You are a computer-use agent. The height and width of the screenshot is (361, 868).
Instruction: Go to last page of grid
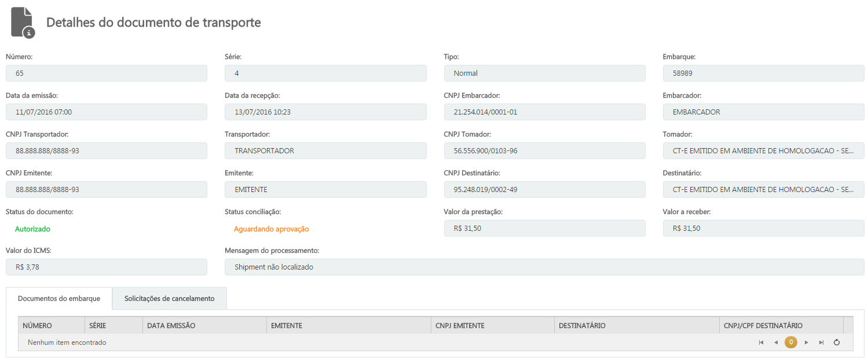pyautogui.click(x=821, y=342)
